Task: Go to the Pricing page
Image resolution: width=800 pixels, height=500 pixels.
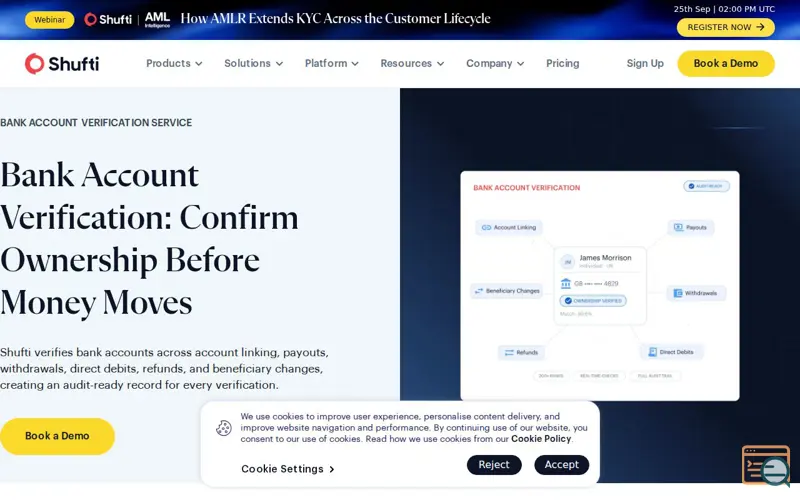Action: [562, 63]
